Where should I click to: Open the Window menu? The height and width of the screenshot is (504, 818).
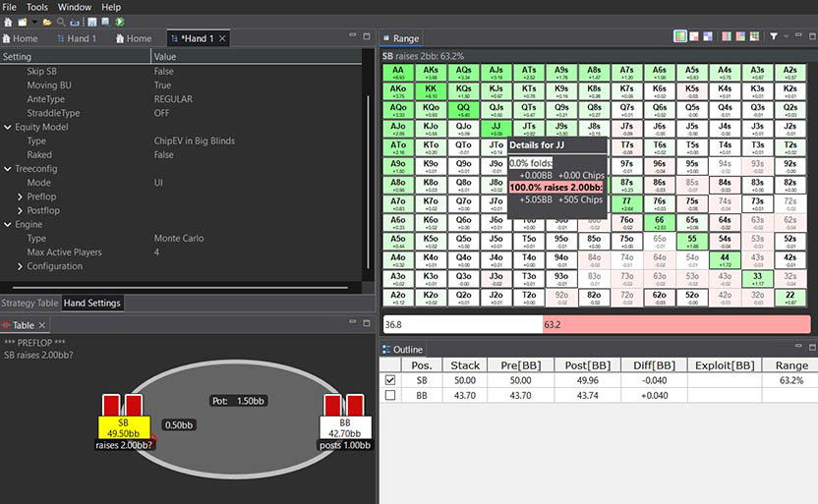(x=75, y=7)
